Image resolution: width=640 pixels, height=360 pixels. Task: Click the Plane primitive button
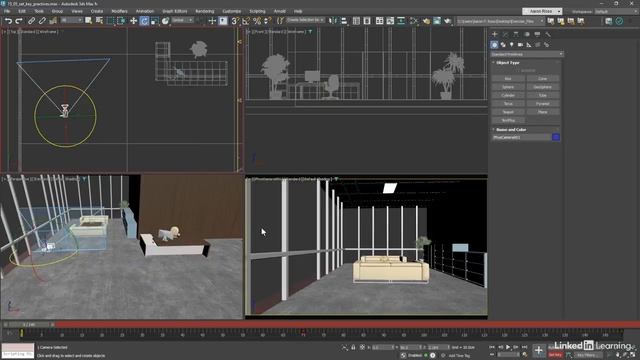[542, 112]
